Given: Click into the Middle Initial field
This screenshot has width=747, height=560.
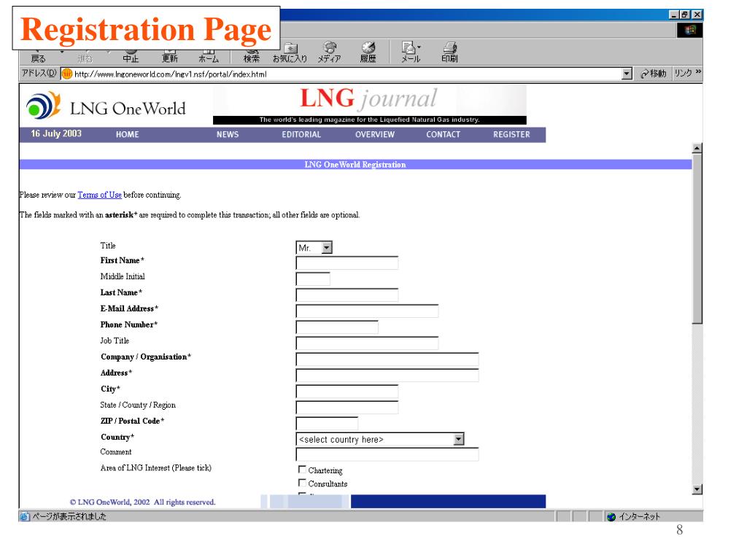Looking at the screenshot, I should point(313,279).
